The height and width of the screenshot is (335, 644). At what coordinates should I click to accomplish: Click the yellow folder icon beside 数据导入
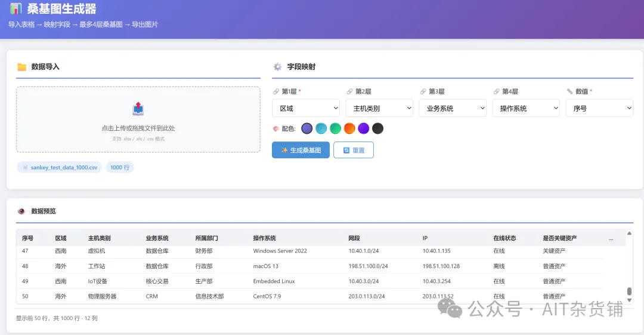(x=22, y=67)
